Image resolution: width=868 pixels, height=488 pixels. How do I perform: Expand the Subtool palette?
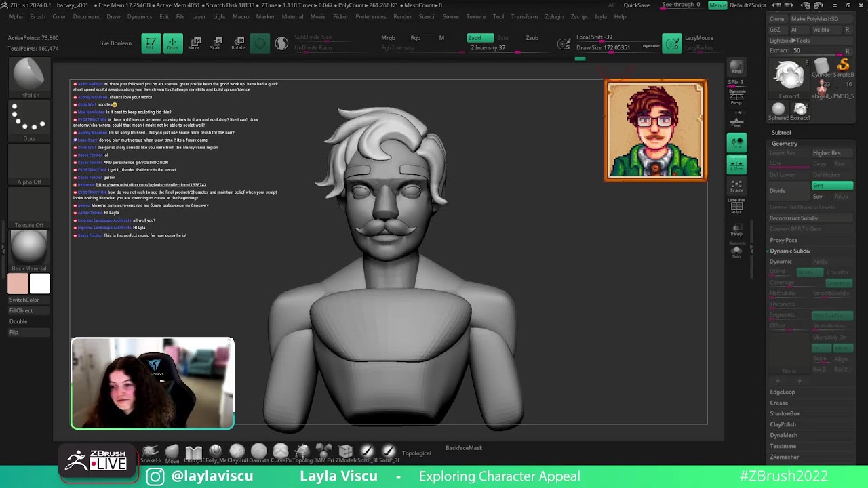781,133
